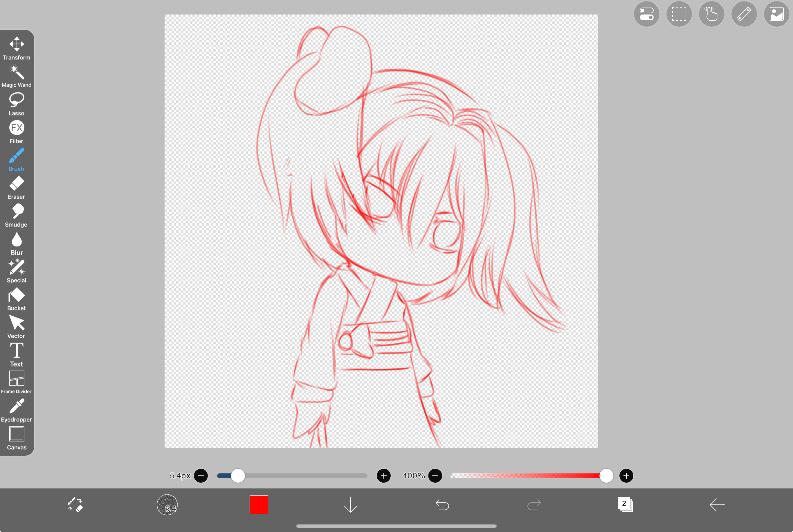Select the Text tool
The image size is (793, 532).
16,355
